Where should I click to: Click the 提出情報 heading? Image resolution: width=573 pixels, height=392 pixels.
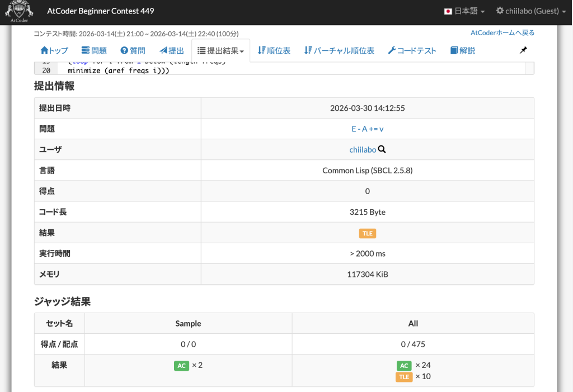coord(54,86)
